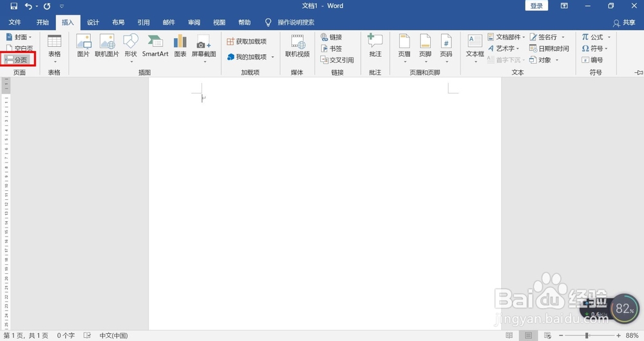Pin the ribbon with the pin icon
The width and height of the screenshot is (644, 341).
point(638,72)
